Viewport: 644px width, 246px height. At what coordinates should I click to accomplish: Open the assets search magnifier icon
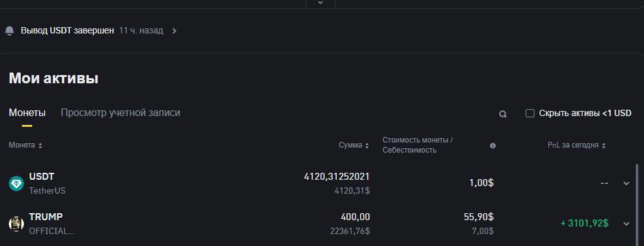502,114
